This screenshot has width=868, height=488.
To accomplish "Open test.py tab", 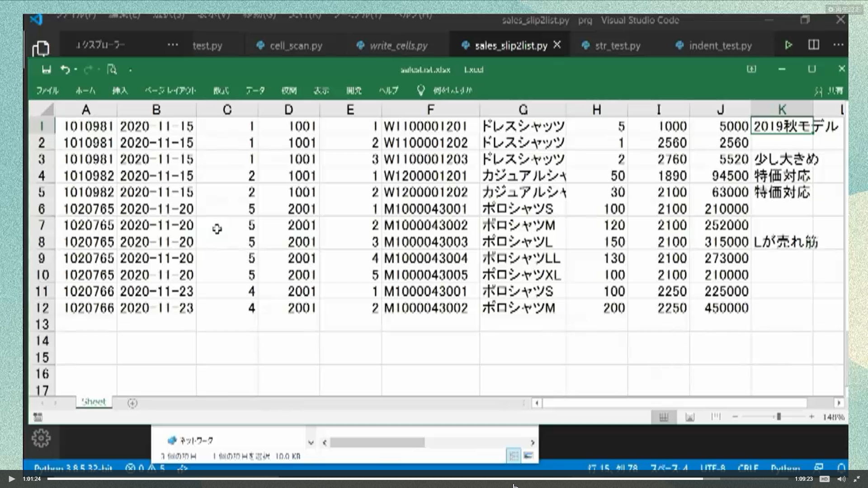I will pyautogui.click(x=208, y=46).
